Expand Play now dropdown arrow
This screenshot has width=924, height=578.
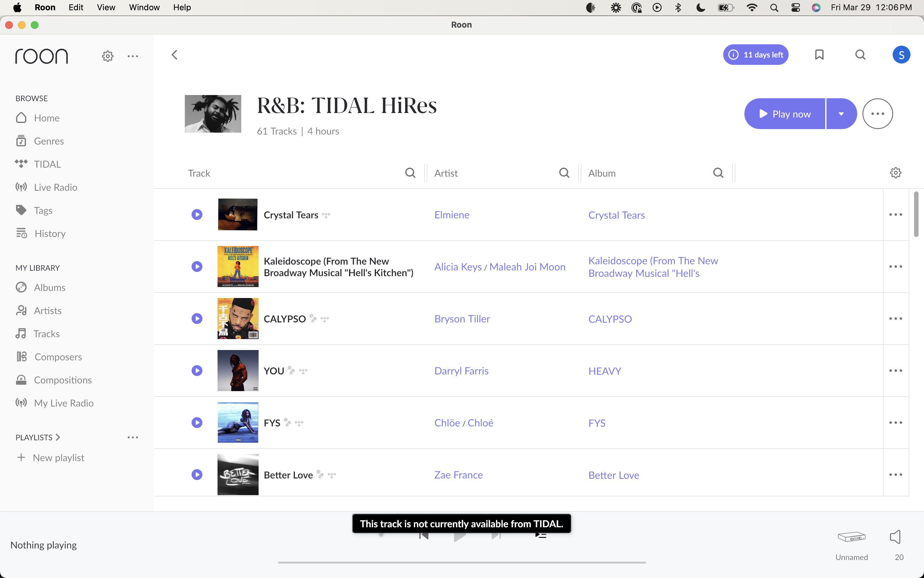pyautogui.click(x=841, y=114)
